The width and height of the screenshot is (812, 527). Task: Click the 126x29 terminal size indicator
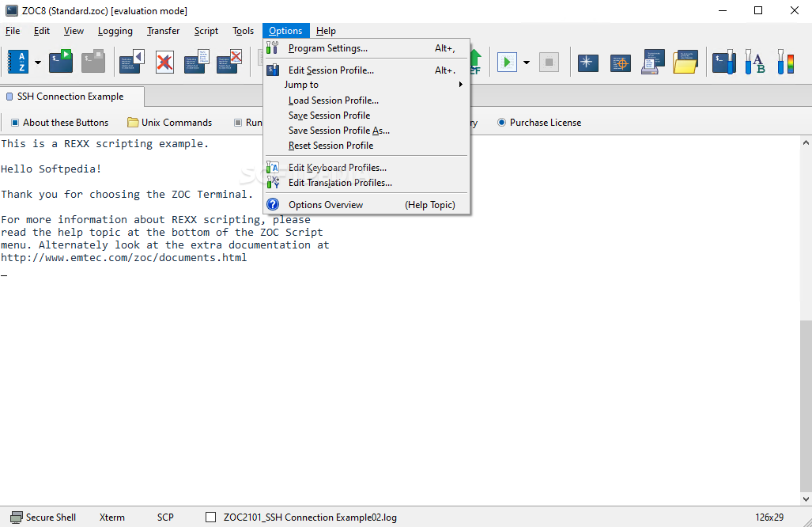tap(769, 518)
